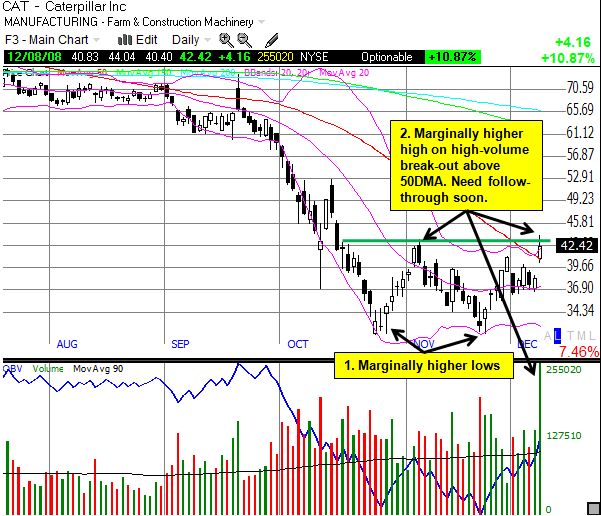Image resolution: width=601 pixels, height=516 pixels.
Task: Click the 40.40 low price value
Action: click(159, 57)
